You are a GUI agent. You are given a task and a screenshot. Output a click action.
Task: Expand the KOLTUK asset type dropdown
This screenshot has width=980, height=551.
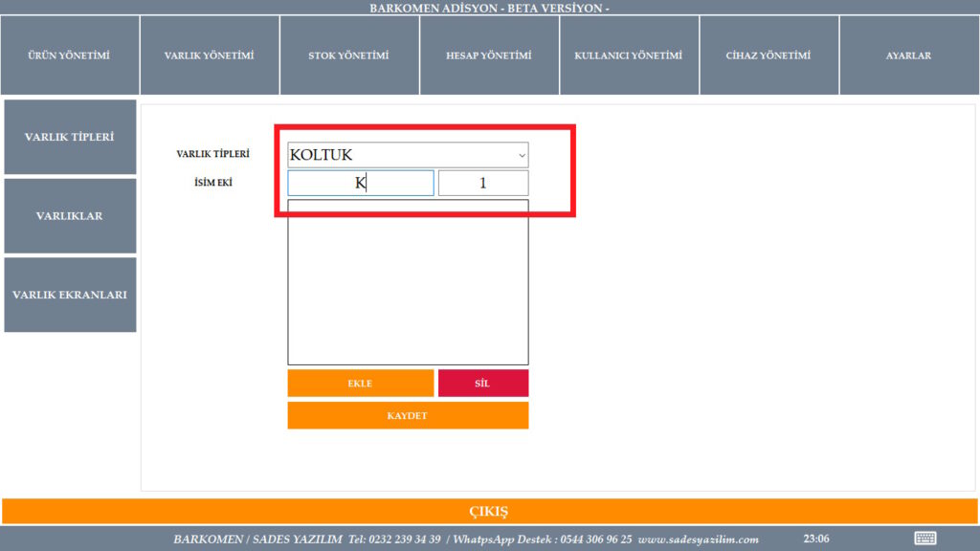pos(408,155)
